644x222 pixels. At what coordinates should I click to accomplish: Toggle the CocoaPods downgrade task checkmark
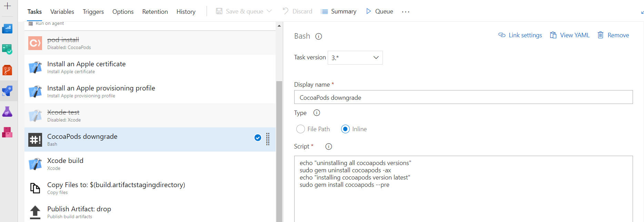(x=258, y=138)
